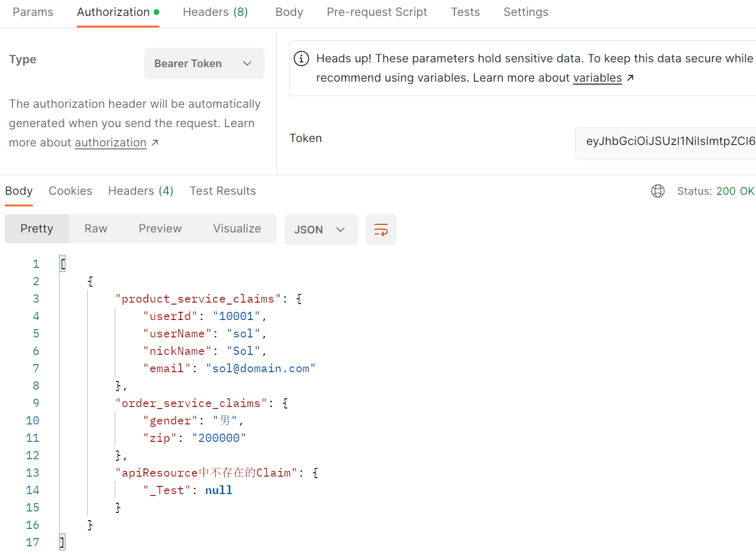Click the arrow icon after variables link
This screenshot has width=756, height=554.
(x=630, y=78)
